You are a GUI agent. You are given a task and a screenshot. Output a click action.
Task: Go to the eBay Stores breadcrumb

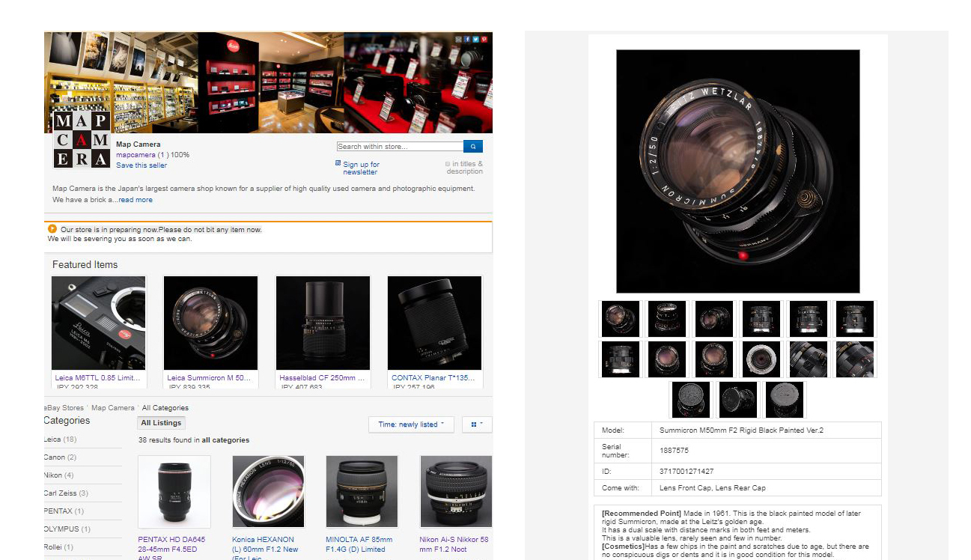(64, 408)
